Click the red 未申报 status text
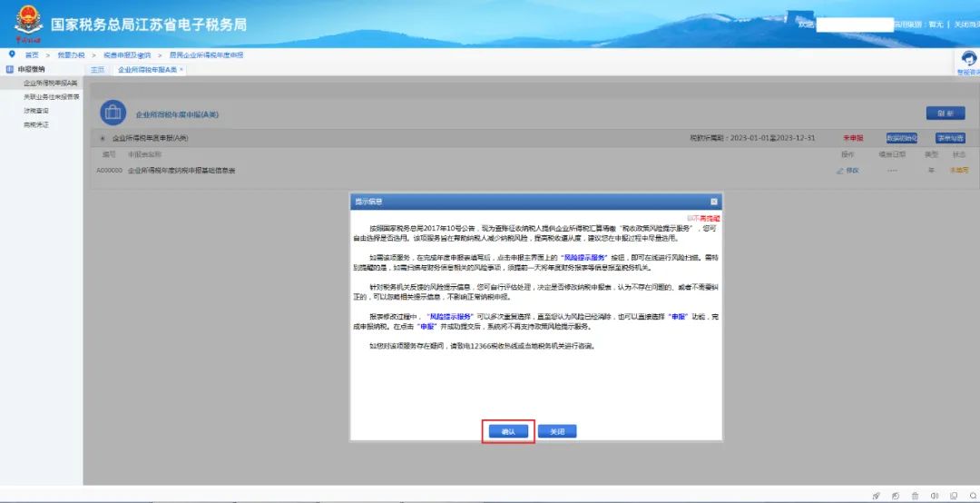The height and width of the screenshot is (503, 980). pyautogui.click(x=852, y=138)
